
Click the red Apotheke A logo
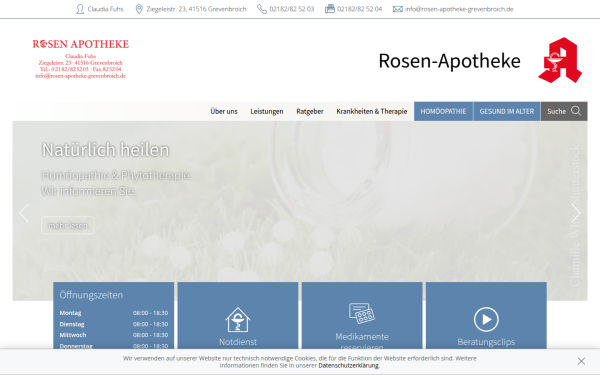[560, 60]
